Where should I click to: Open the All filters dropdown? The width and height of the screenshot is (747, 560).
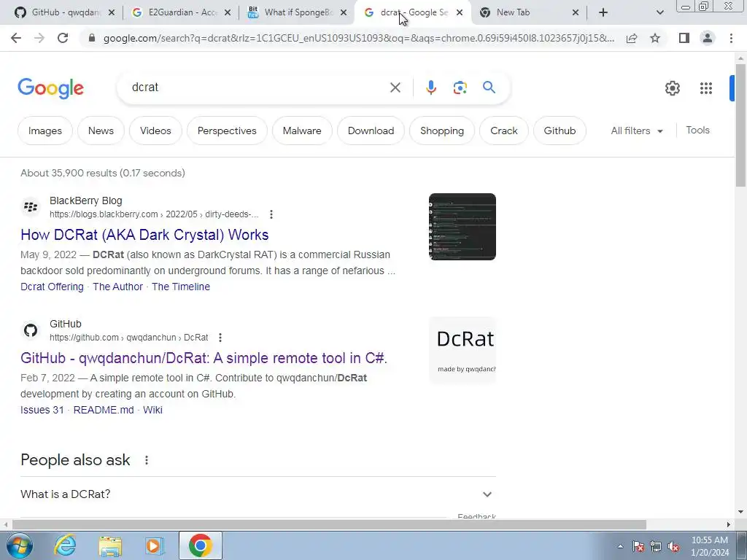click(x=637, y=131)
